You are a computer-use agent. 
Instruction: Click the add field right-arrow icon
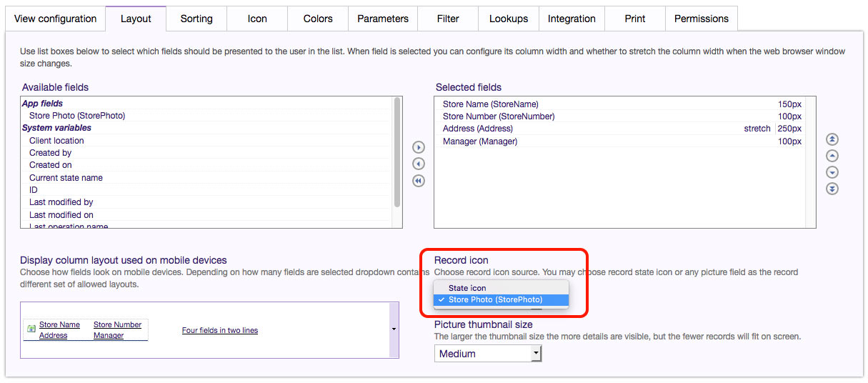(419, 147)
